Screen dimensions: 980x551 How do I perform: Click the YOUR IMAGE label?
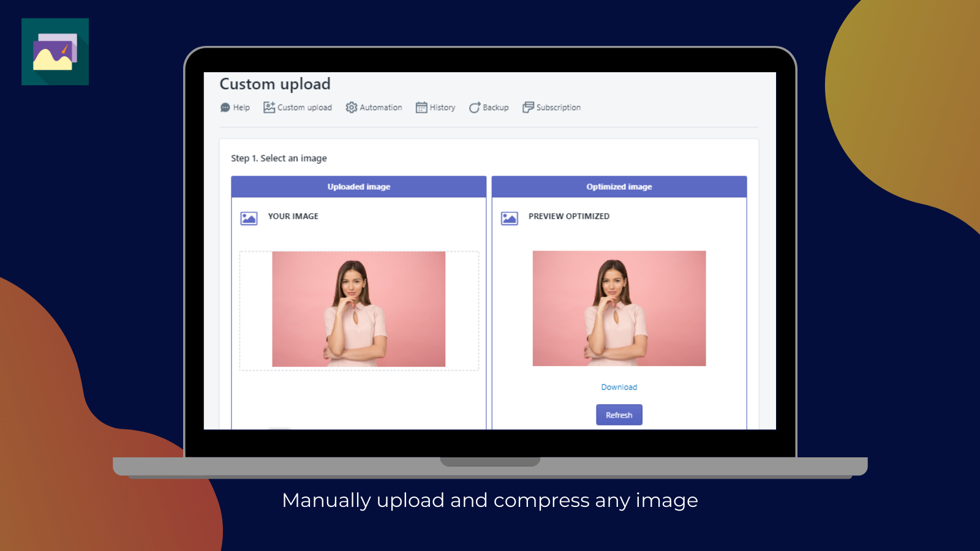point(293,216)
